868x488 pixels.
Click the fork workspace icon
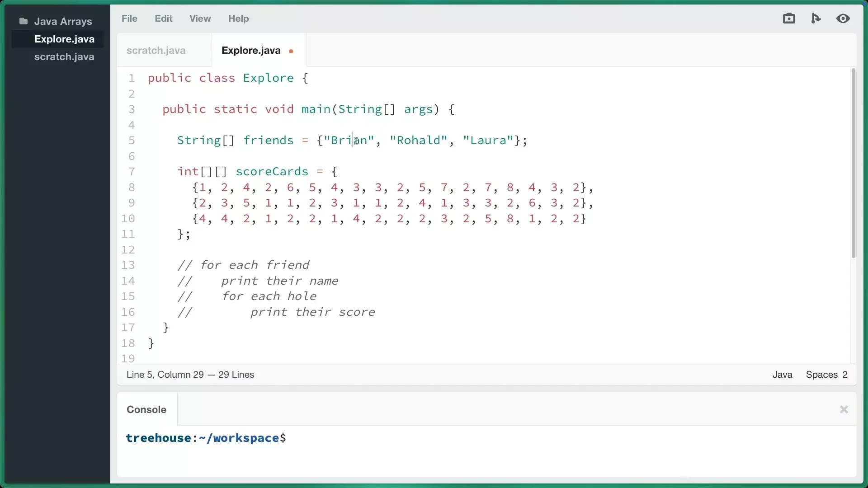pos(816,19)
